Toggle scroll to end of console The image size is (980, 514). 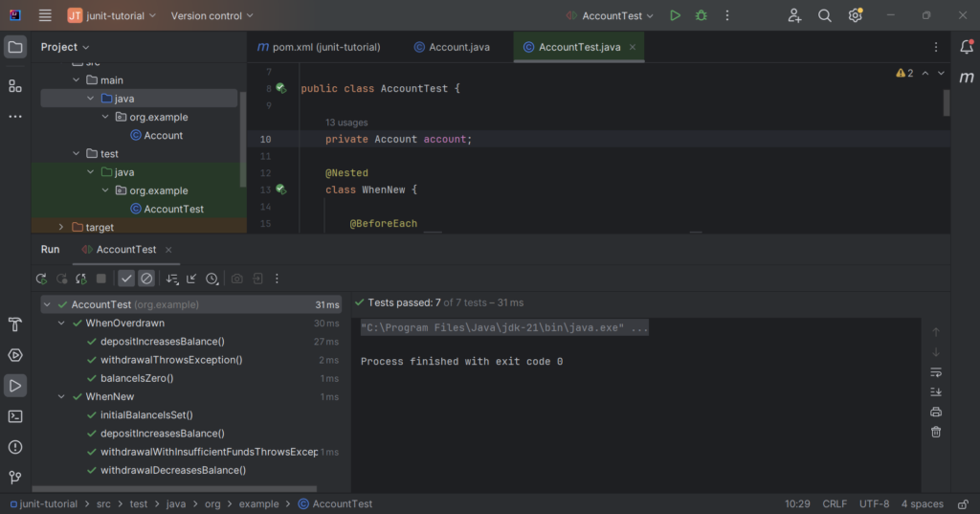pyautogui.click(x=936, y=392)
